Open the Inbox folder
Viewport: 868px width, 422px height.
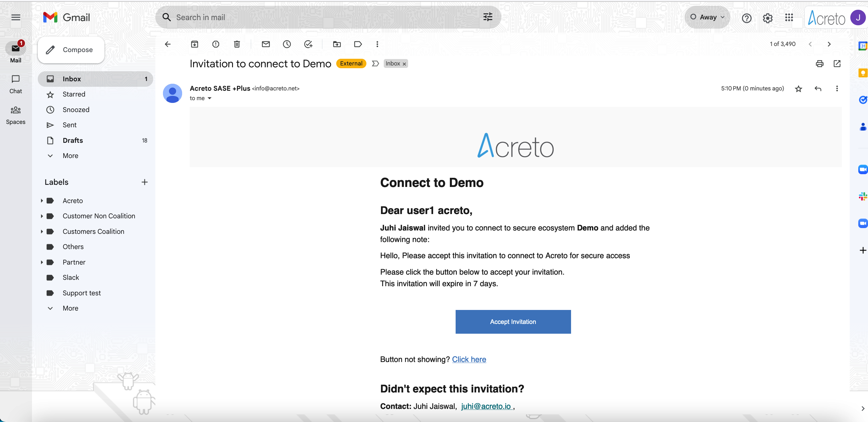95,79
